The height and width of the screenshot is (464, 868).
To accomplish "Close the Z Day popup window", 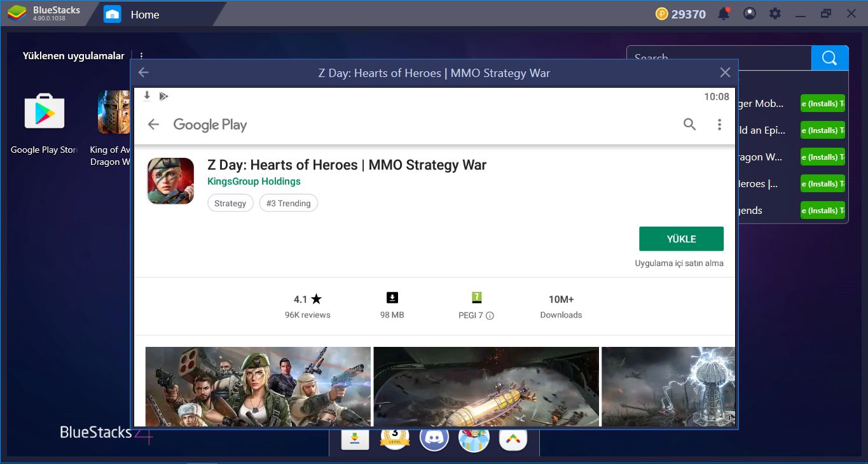I will point(725,73).
